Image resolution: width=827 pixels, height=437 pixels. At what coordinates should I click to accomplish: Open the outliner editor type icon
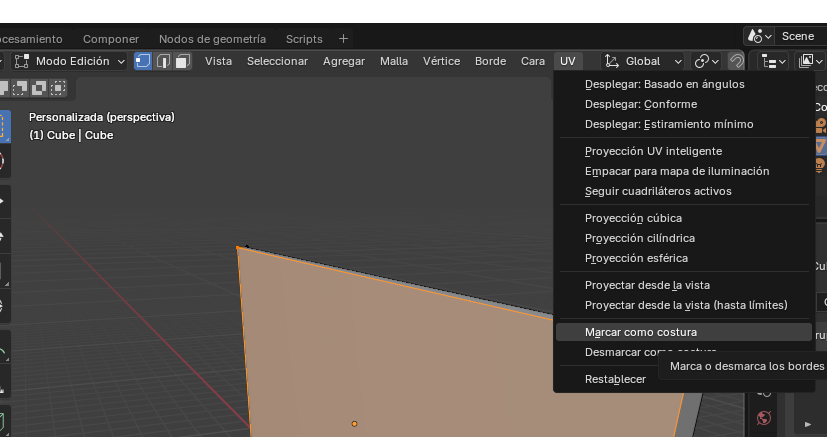click(x=770, y=61)
